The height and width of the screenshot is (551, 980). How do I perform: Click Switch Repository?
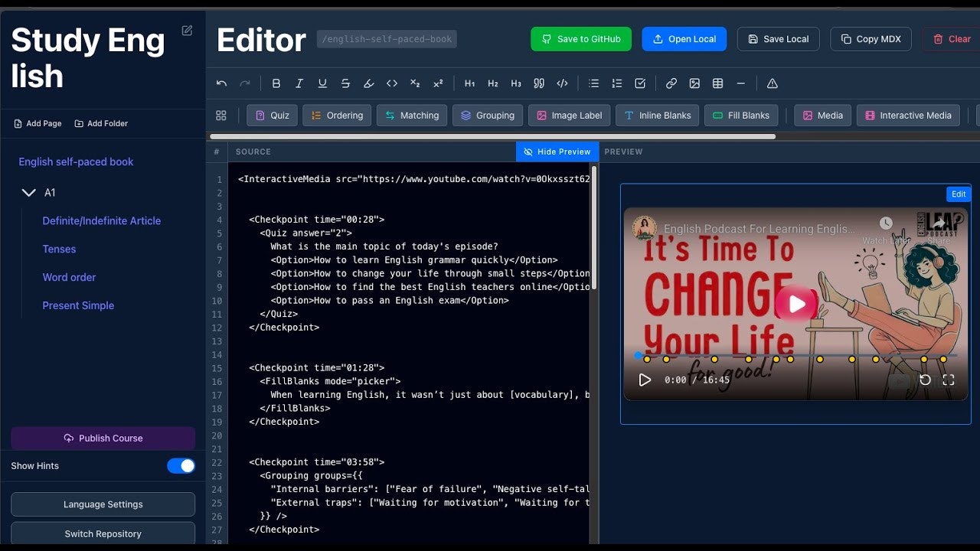[x=103, y=534]
